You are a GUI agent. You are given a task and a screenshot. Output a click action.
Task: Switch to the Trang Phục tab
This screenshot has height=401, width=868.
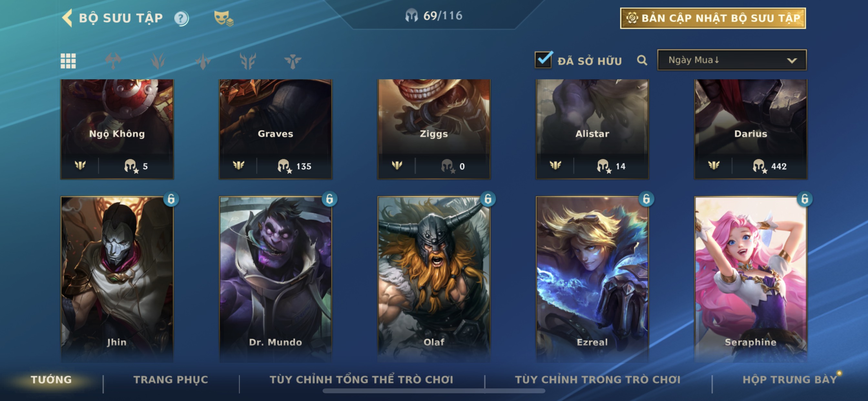tap(171, 380)
